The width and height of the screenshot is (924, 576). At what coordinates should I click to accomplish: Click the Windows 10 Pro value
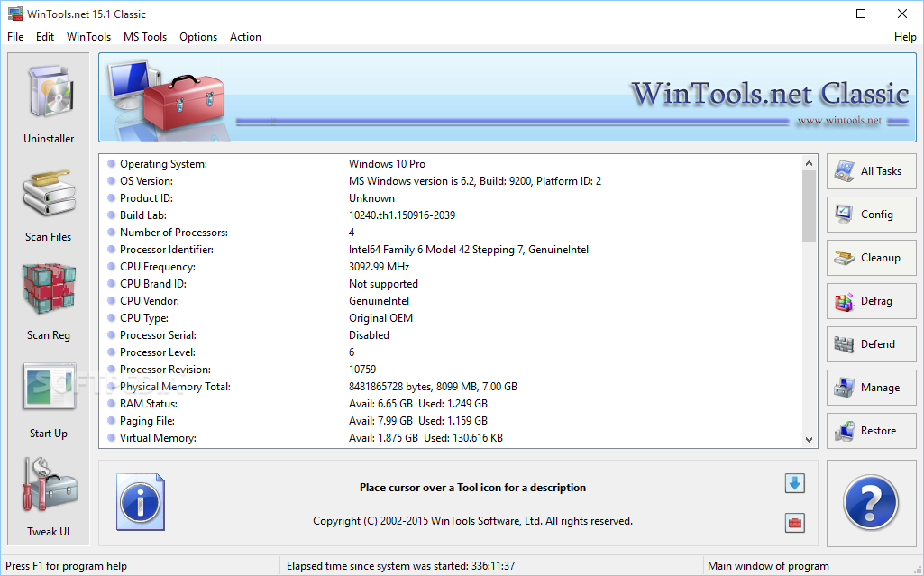[387, 164]
